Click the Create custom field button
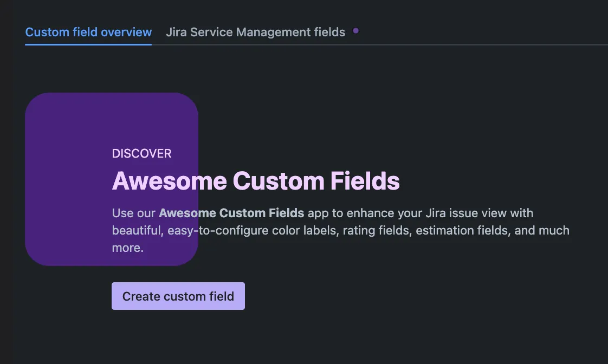Viewport: 608px width, 364px height. (x=178, y=296)
